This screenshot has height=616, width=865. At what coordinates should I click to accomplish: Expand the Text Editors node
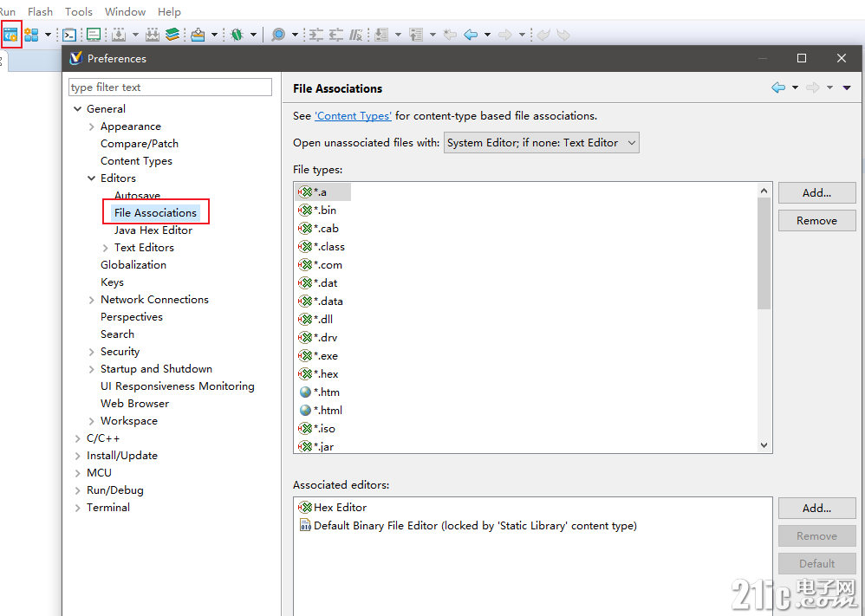[x=106, y=248]
